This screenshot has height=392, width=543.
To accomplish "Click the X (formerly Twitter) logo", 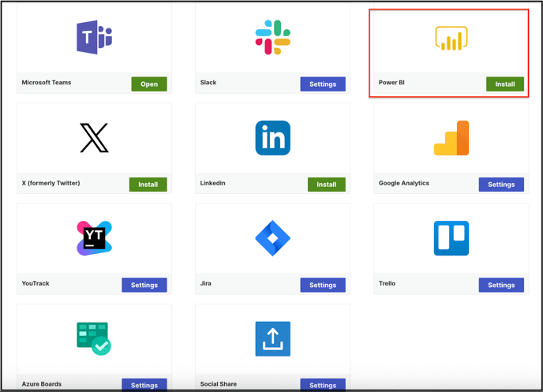I will pyautogui.click(x=94, y=138).
